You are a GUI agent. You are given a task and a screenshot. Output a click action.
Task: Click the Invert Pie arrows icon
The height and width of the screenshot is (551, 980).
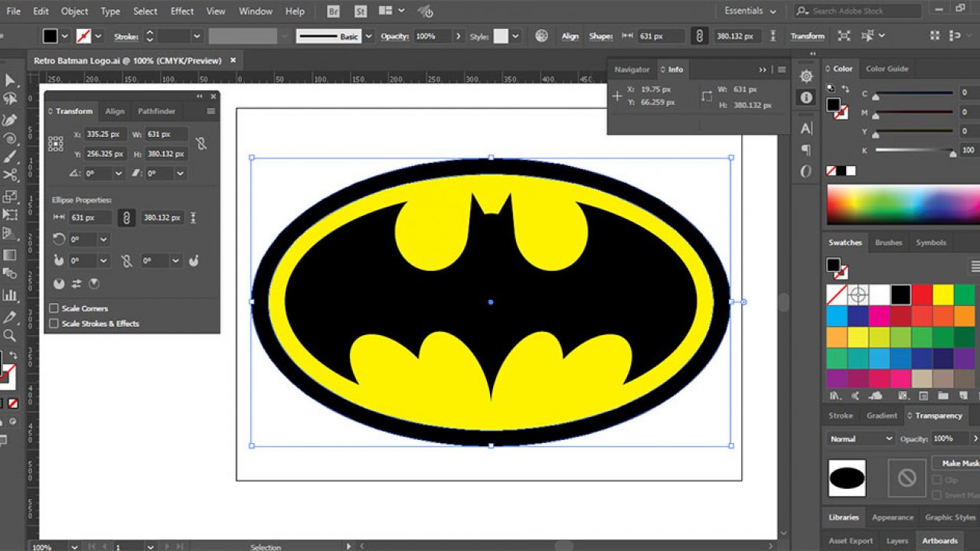[x=77, y=284]
